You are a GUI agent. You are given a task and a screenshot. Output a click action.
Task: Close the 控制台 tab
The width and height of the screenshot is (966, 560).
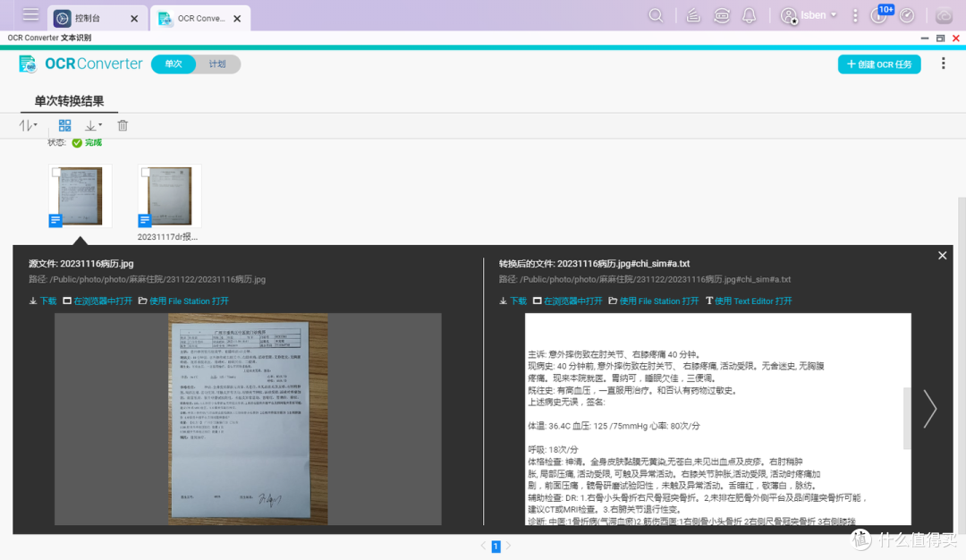(x=134, y=19)
